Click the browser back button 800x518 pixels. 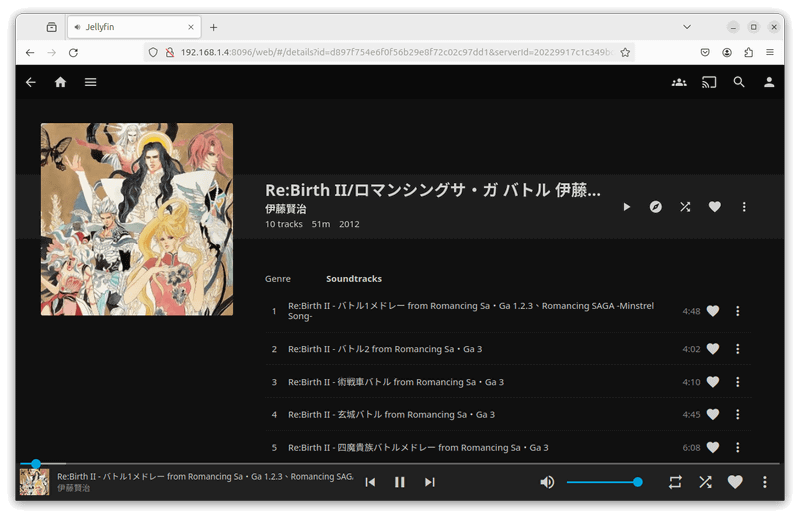pos(30,53)
